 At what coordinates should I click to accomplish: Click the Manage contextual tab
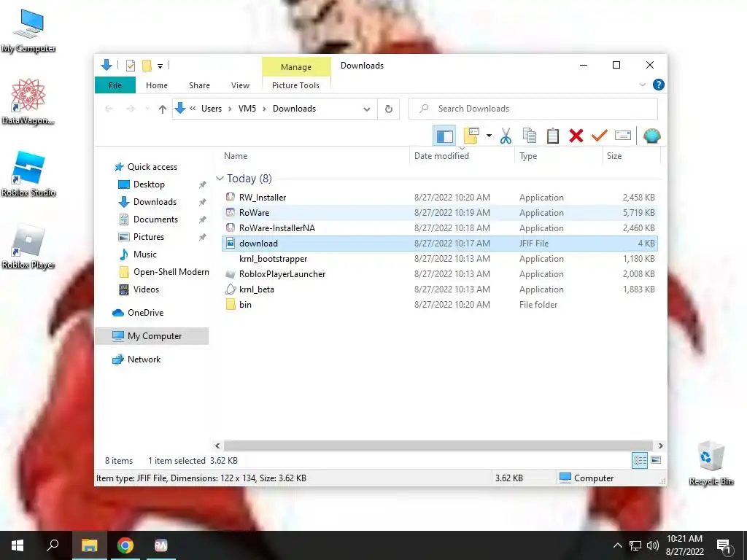[296, 67]
